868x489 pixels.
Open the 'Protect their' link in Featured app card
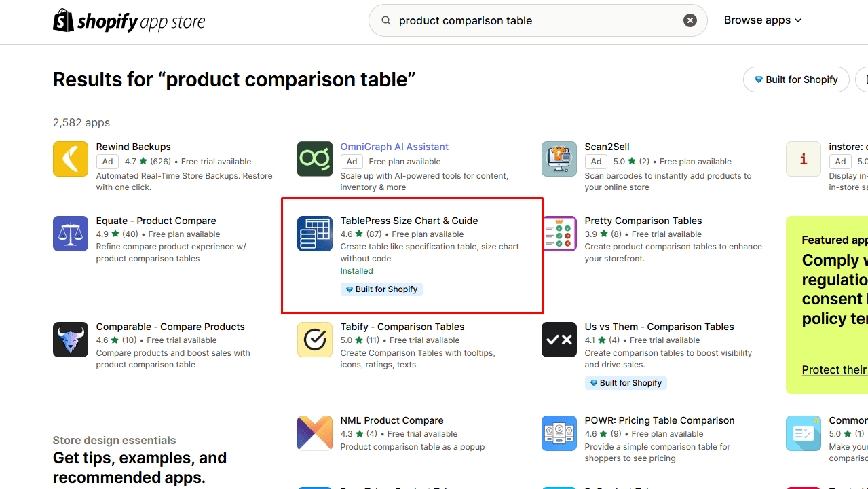point(835,369)
